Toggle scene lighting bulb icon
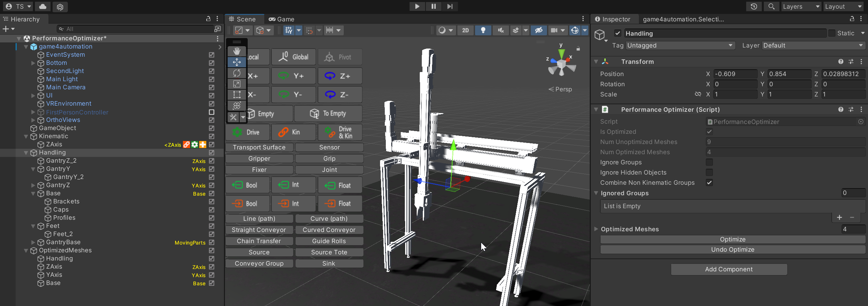Image resolution: width=868 pixels, height=306 pixels. pos(483,30)
